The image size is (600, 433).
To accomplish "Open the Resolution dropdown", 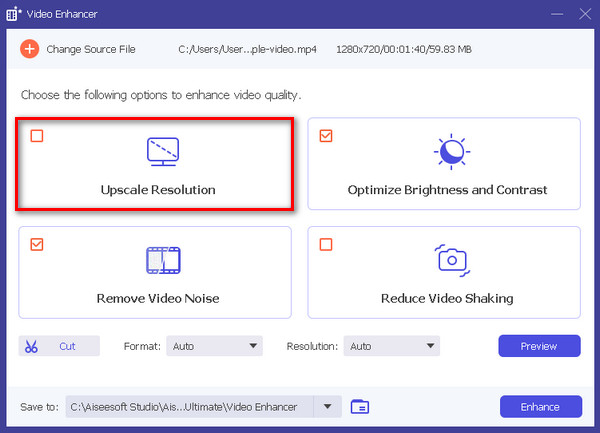I will 391,346.
